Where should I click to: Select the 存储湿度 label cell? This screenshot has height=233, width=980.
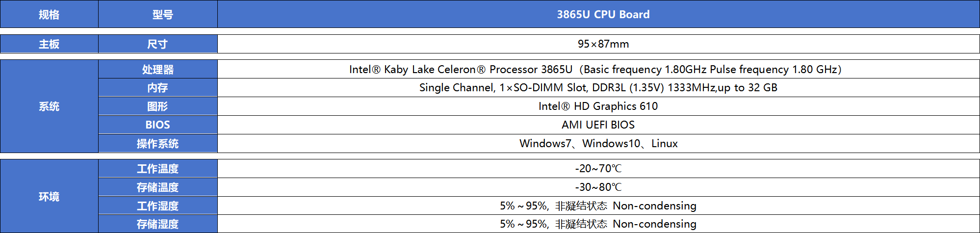pos(158,224)
